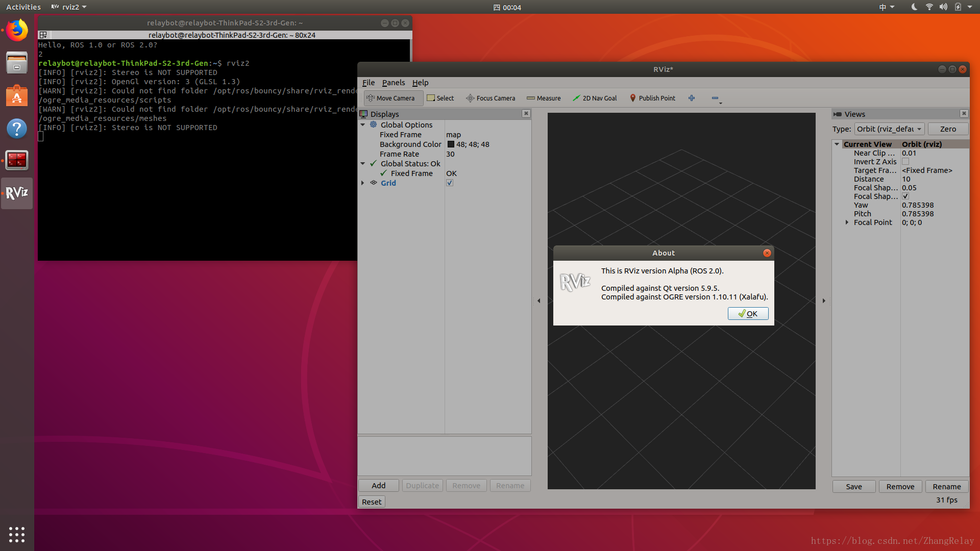Click Rename in the Views panel
Viewport: 980px width, 551px height.
point(947,486)
